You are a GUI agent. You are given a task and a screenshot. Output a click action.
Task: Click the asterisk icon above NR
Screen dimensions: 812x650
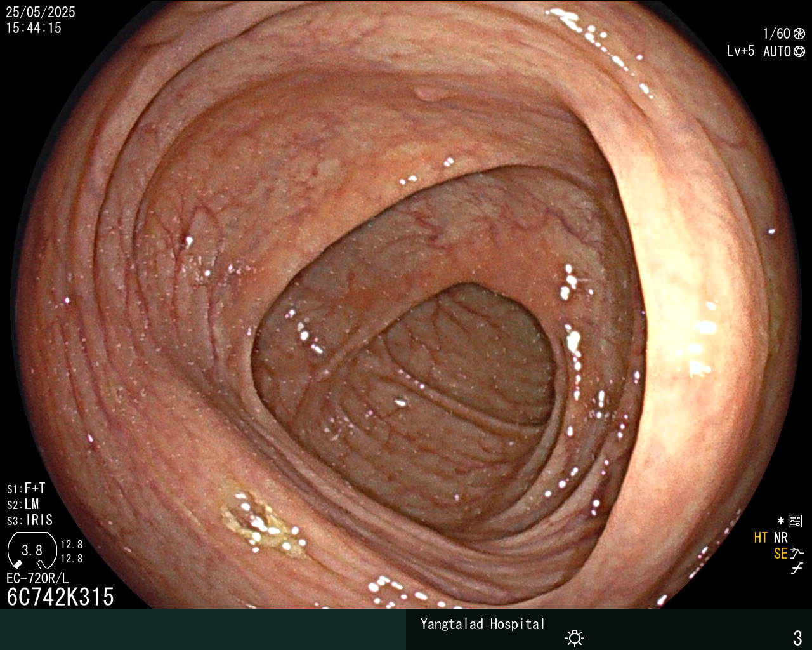780,522
